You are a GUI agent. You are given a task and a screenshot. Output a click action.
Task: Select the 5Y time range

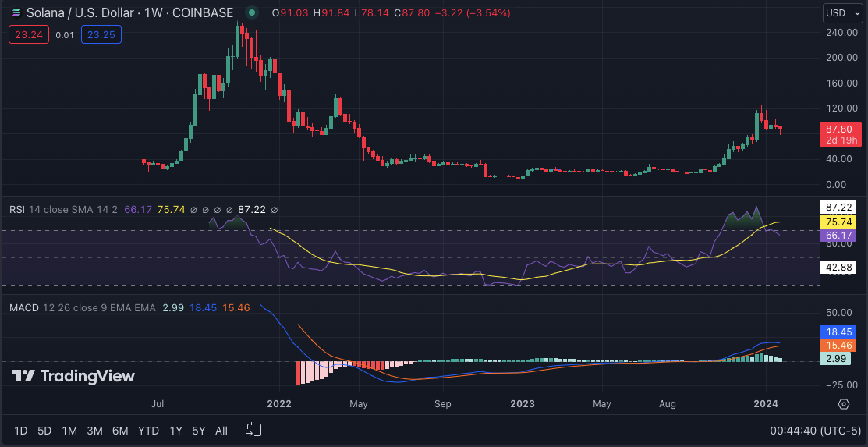tap(198, 431)
